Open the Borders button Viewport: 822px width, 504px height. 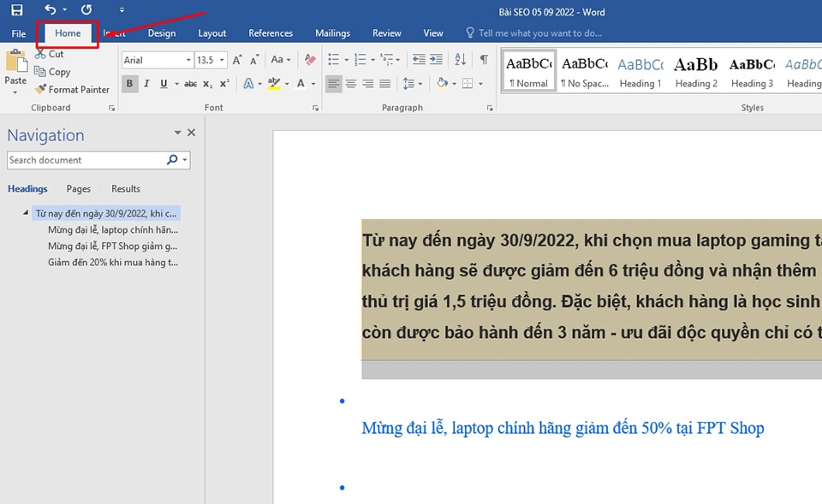click(468, 83)
